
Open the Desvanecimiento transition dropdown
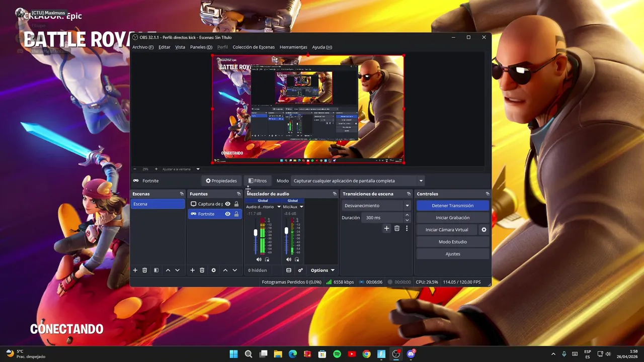tap(376, 206)
